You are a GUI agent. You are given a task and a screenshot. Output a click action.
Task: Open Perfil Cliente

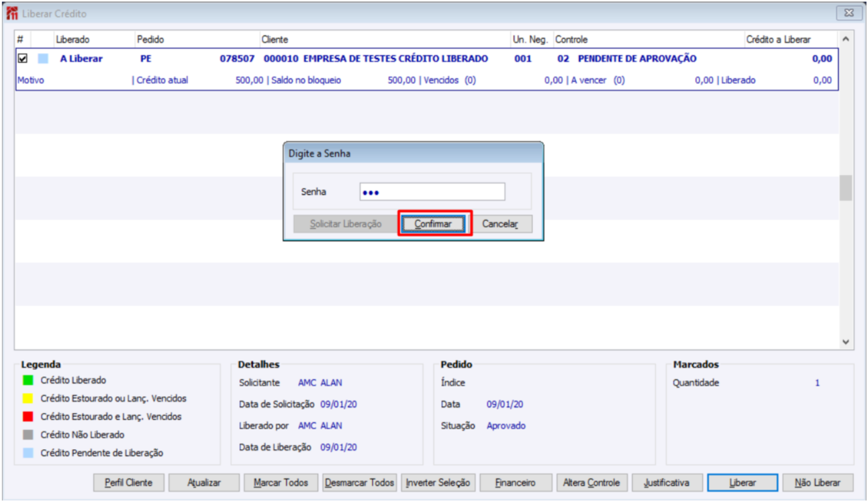pos(129,482)
